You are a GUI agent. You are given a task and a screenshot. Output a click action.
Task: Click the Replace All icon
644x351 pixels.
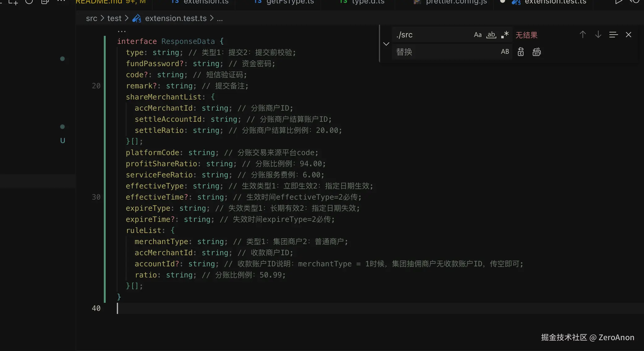[x=536, y=52]
